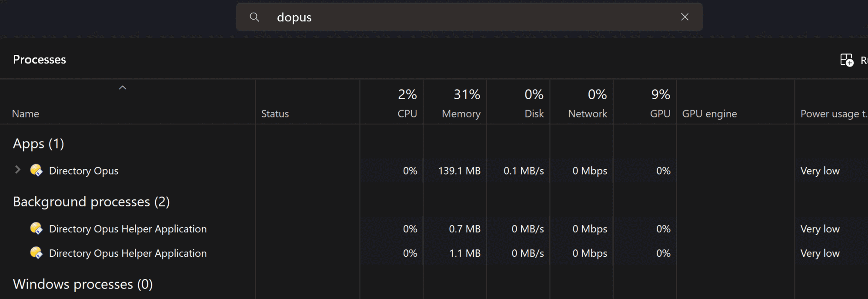
Task: Click the 0.1 MB/s disk value
Action: coord(524,171)
